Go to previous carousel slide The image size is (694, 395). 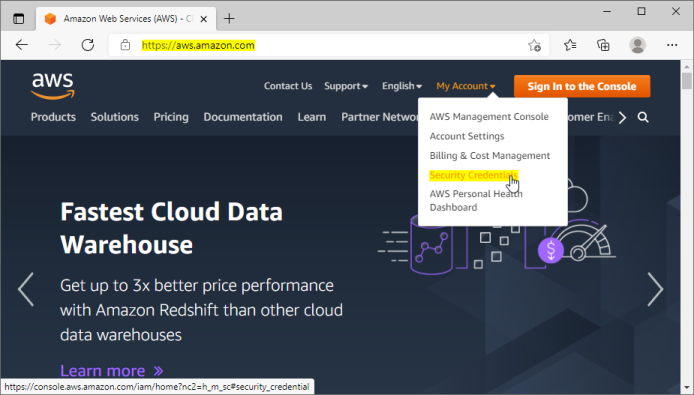pos(26,289)
